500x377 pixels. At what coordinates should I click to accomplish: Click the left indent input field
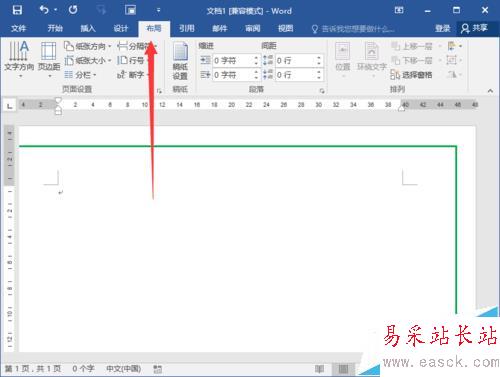tap(233, 60)
